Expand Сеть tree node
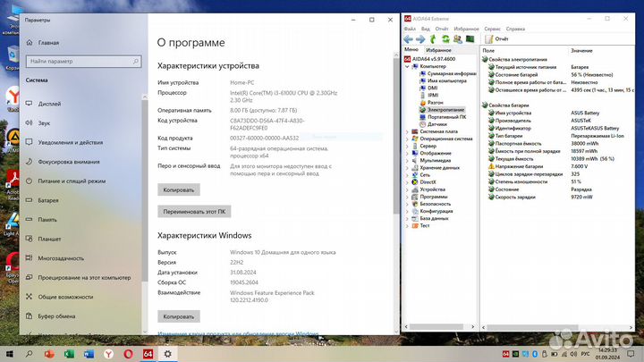The image size is (644, 362). tap(407, 175)
